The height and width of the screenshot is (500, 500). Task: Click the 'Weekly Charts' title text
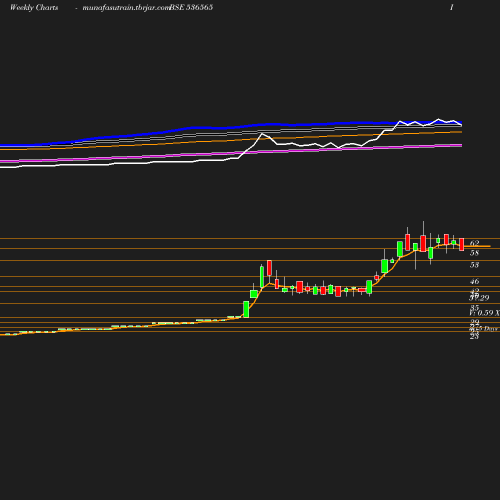34,7
